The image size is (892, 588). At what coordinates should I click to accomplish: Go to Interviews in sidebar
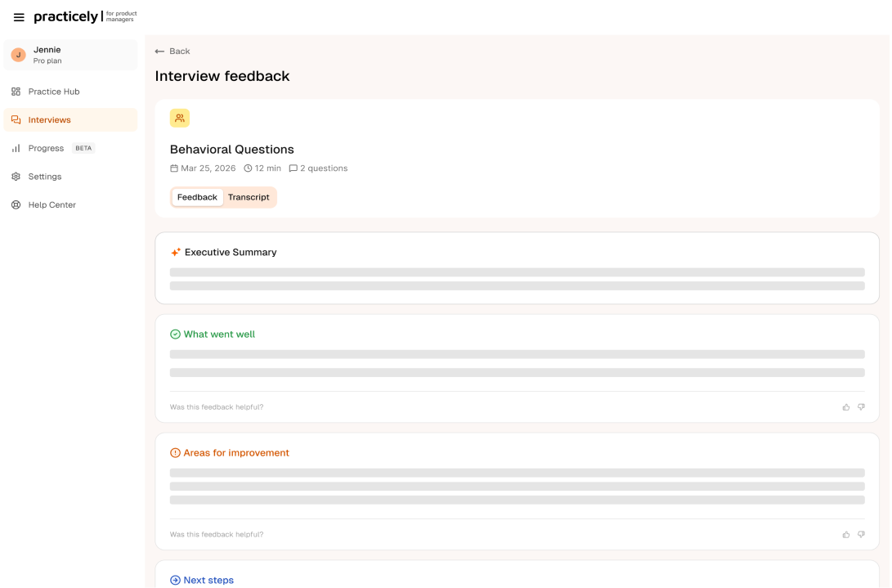click(50, 120)
